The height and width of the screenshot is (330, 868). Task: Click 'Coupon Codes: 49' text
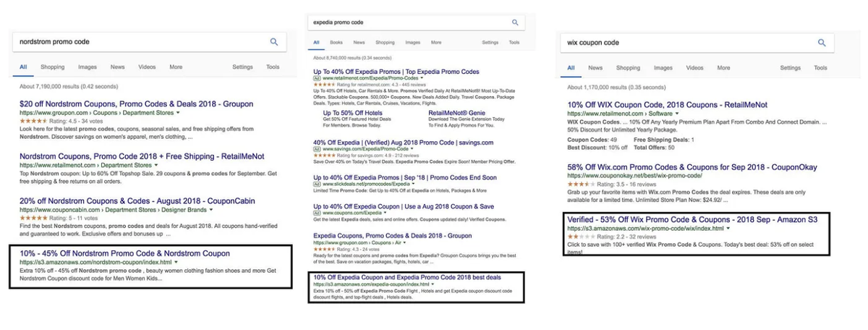point(592,140)
